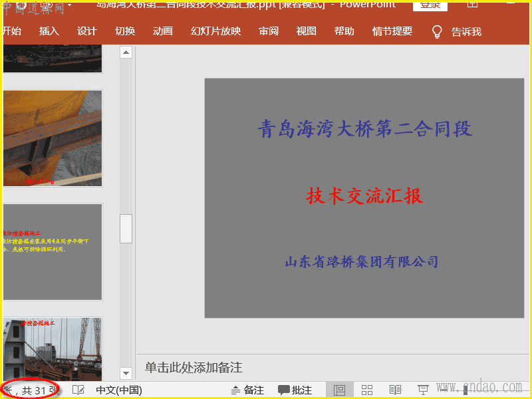Click the lightbulb Tell Me icon
The height and width of the screenshot is (399, 532).
(x=437, y=31)
